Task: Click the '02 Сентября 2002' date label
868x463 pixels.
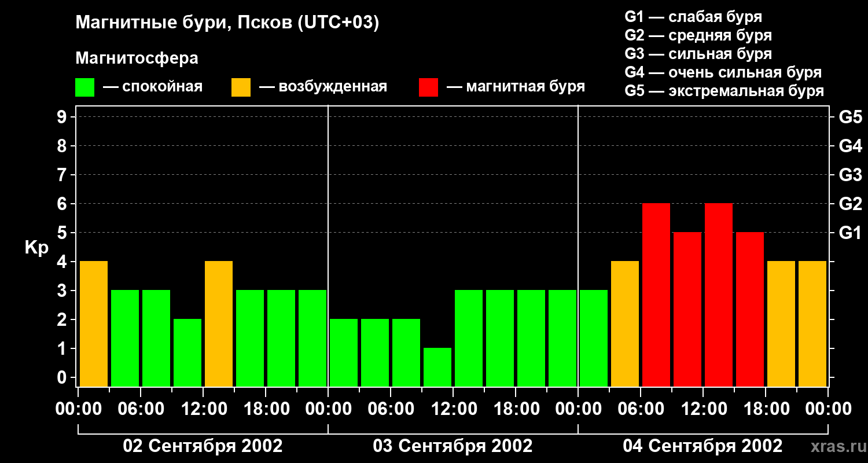Action: [203, 446]
